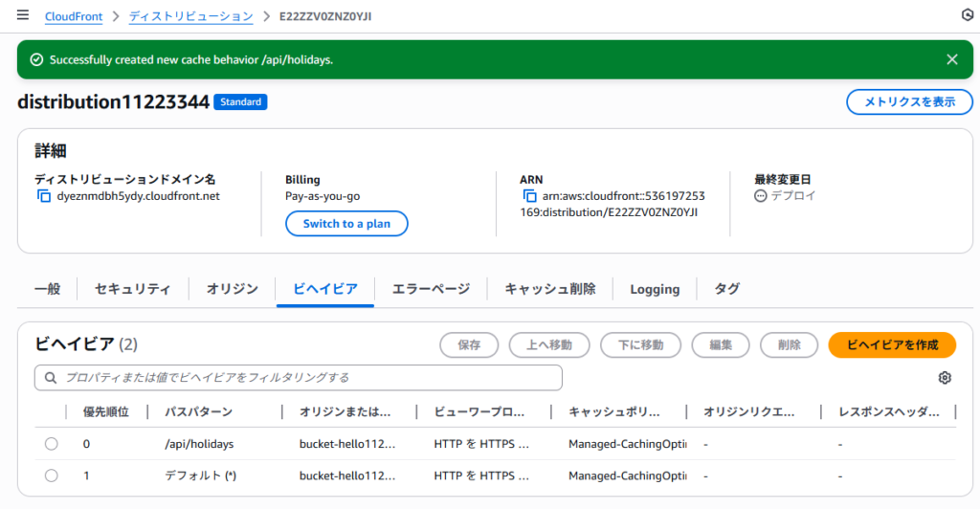Screen dimensions: 980x509
Task: Switch to the 一般 tab
Action: 47,289
